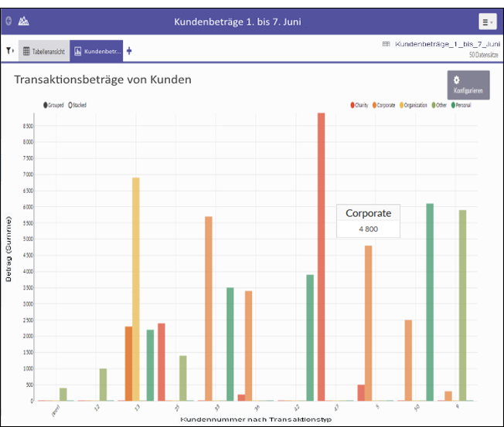Viewport: 504px width, 427px height.
Task: Hide the Other series via legend
Action: tap(440, 105)
